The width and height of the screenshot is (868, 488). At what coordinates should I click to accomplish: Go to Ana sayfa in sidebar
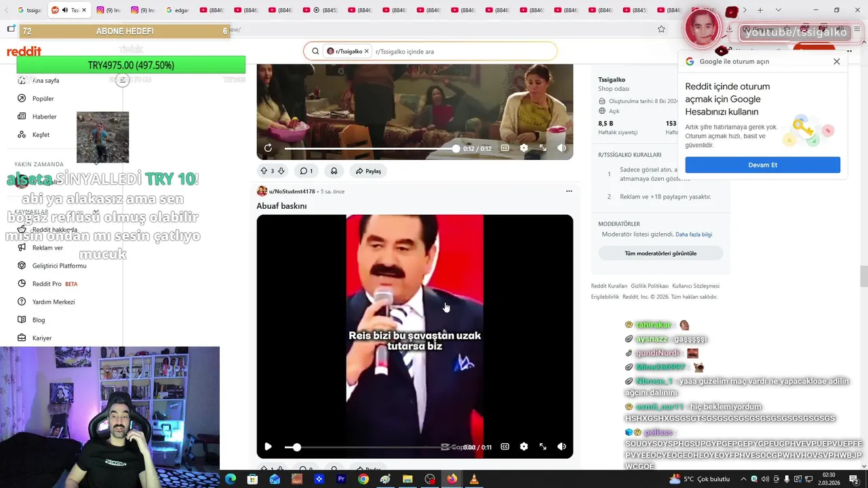click(45, 81)
